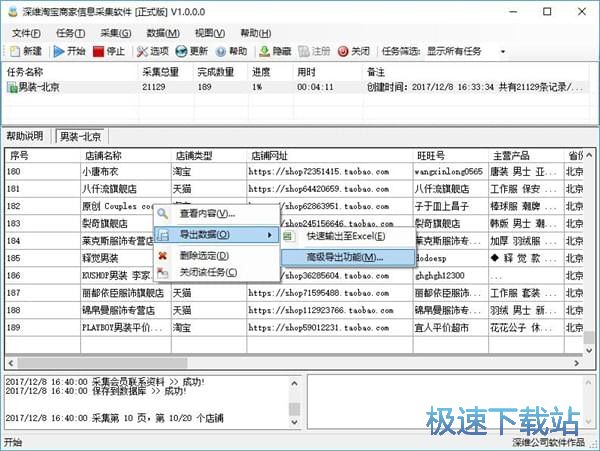Click data table vertical scroll down arrow

[589, 350]
